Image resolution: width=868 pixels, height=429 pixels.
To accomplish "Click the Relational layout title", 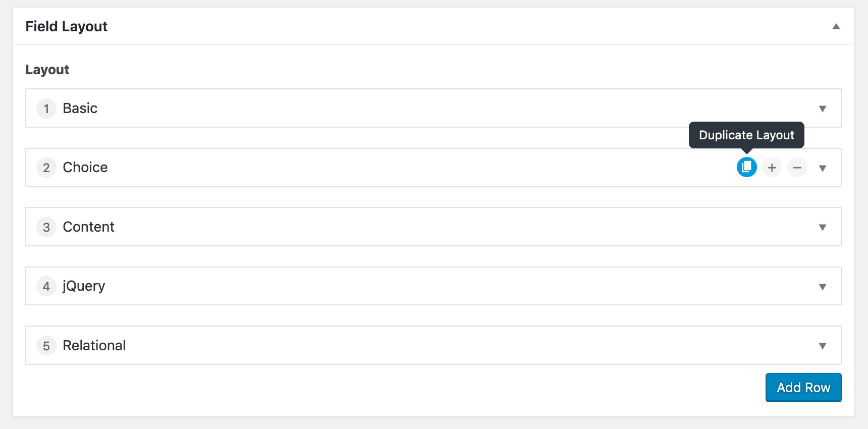I will click(94, 345).
